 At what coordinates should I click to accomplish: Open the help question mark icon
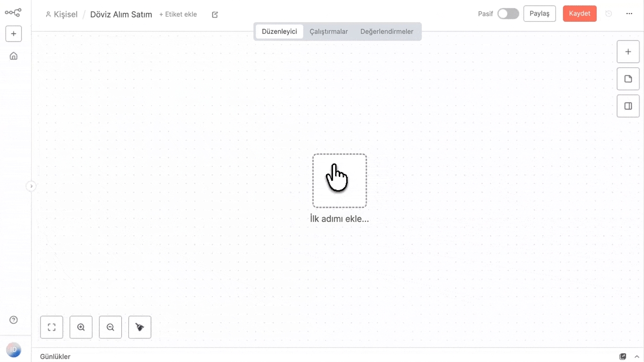(14, 320)
